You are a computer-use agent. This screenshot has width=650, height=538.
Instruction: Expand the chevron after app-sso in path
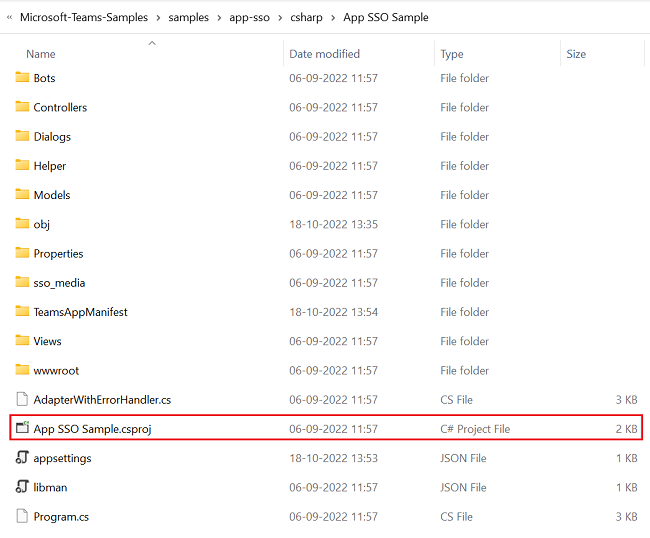click(x=280, y=18)
